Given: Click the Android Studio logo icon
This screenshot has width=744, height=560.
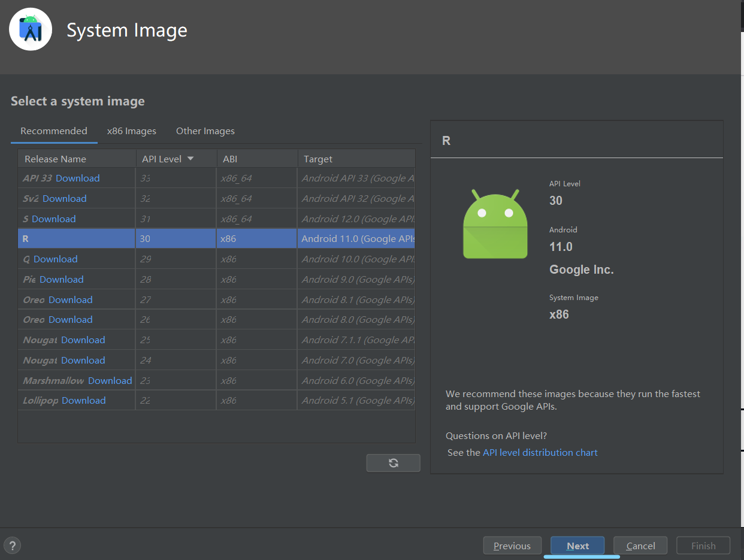Looking at the screenshot, I should coord(31,29).
